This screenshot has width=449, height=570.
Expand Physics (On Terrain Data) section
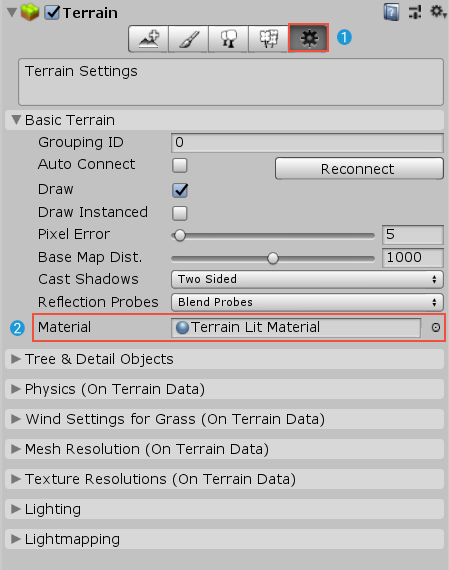[224, 389]
